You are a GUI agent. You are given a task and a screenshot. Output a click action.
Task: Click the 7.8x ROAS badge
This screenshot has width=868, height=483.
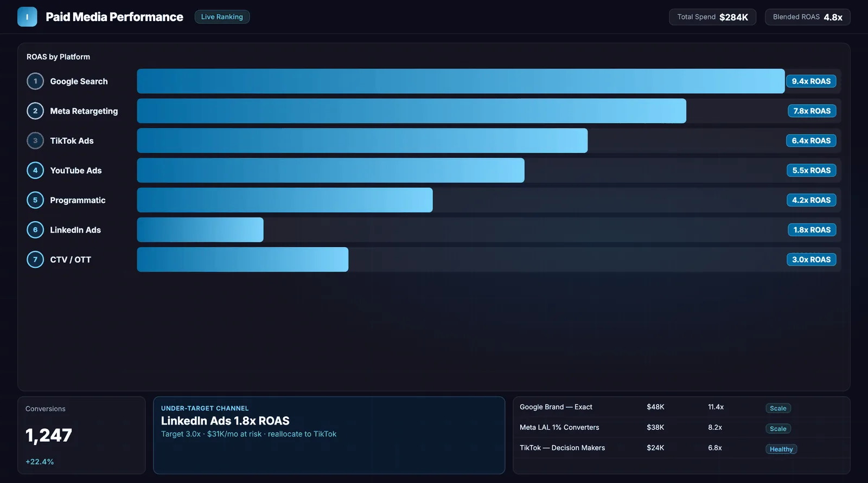(x=812, y=111)
